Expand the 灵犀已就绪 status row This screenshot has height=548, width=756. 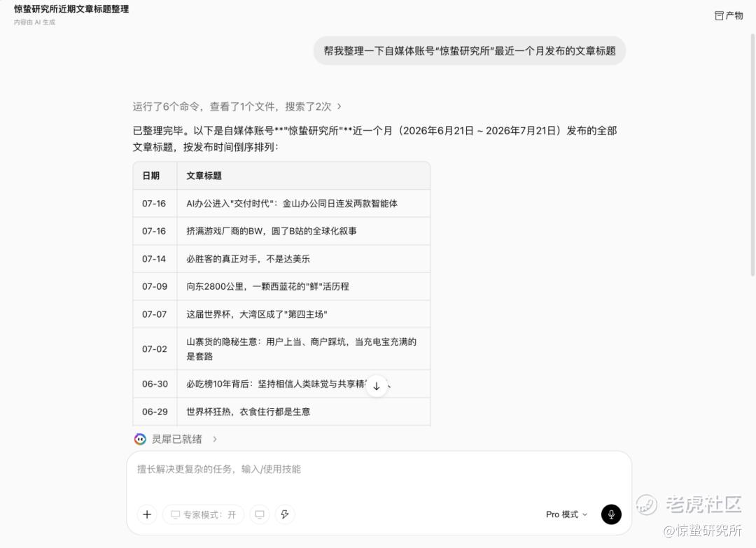(x=176, y=439)
